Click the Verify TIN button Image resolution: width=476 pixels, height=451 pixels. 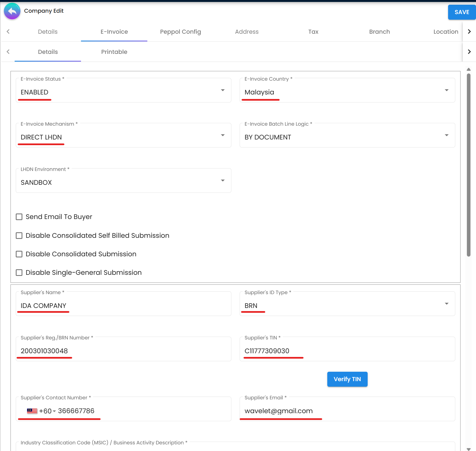(x=347, y=379)
